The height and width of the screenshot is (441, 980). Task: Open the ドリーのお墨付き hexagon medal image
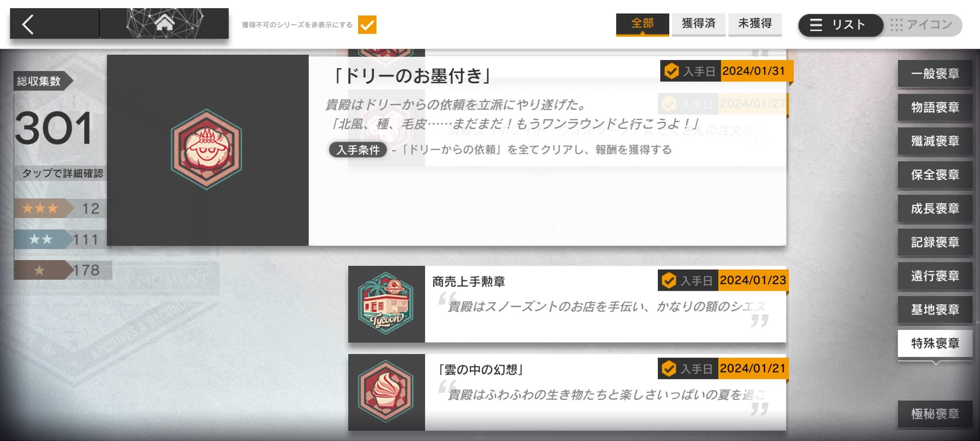[207, 149]
